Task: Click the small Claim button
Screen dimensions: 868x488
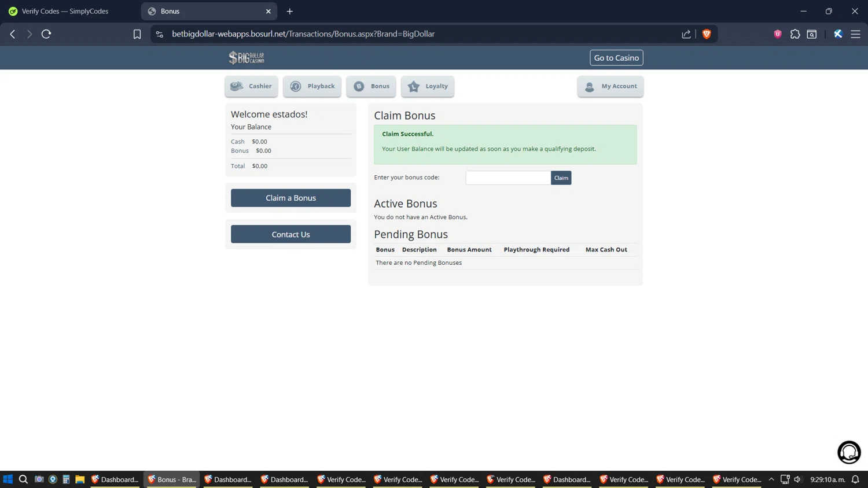Action: pyautogui.click(x=561, y=178)
